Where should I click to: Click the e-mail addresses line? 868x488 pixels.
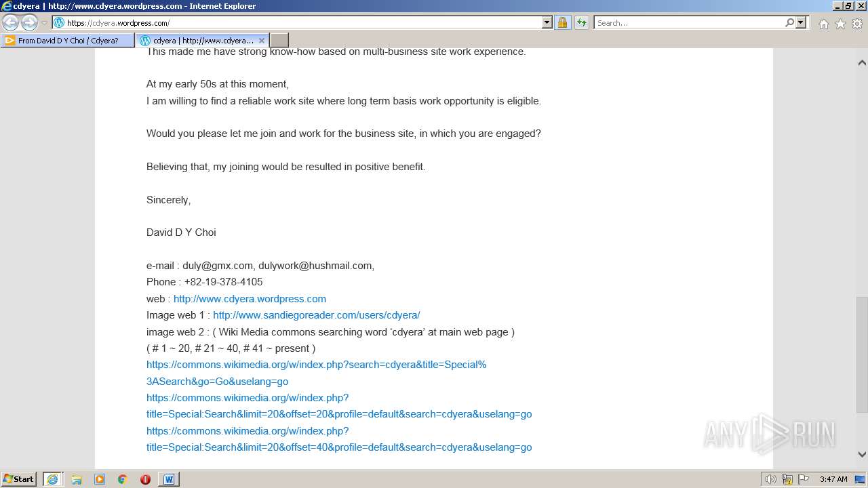[260, 266]
